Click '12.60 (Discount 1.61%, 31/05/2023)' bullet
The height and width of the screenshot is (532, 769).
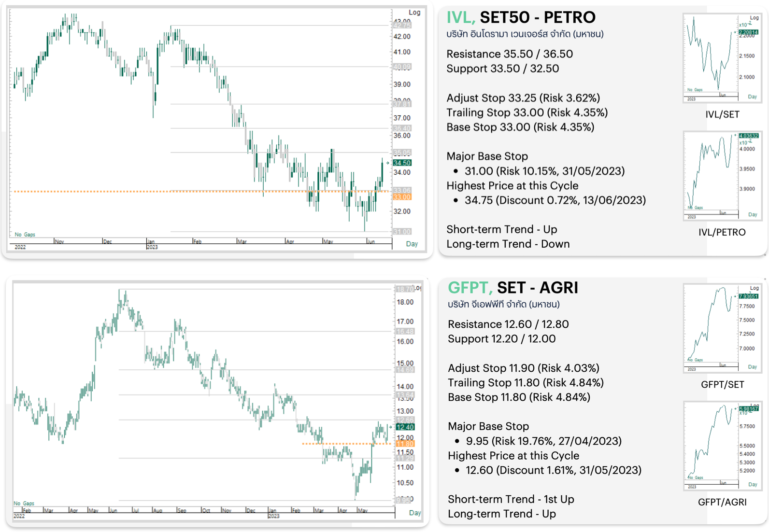pyautogui.click(x=554, y=470)
